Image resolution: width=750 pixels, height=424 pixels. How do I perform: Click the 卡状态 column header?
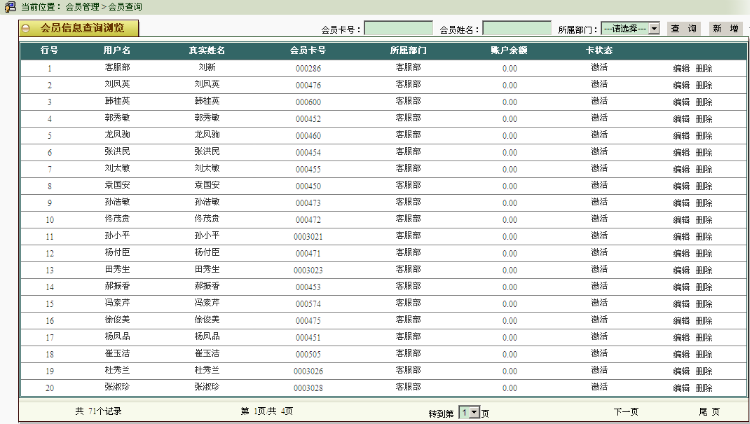pyautogui.click(x=599, y=50)
